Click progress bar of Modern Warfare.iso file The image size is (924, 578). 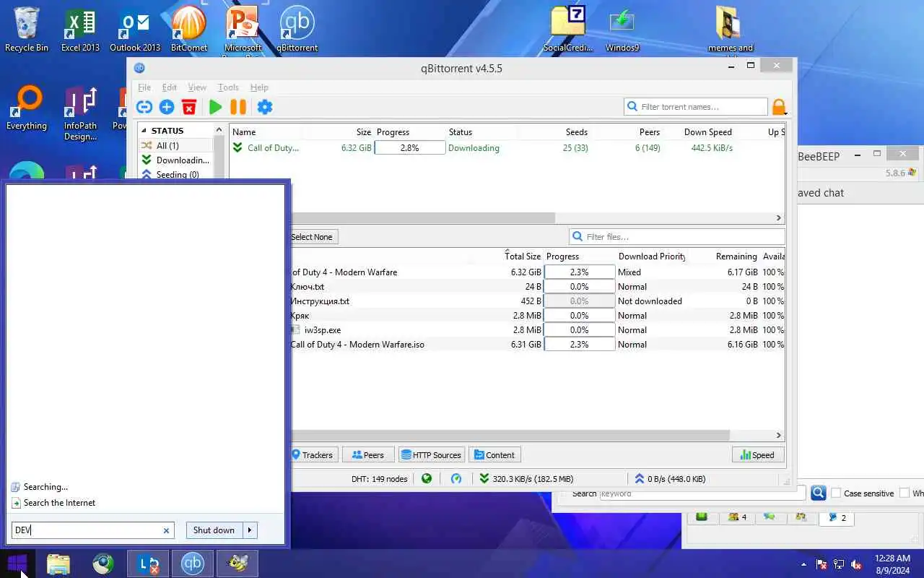pyautogui.click(x=579, y=345)
